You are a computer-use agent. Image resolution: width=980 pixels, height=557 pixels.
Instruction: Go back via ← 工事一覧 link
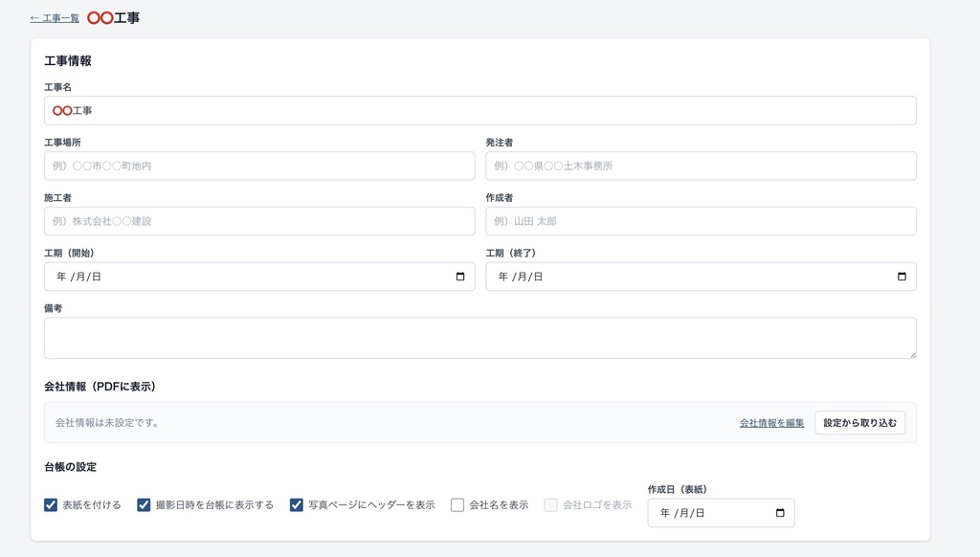(x=55, y=18)
